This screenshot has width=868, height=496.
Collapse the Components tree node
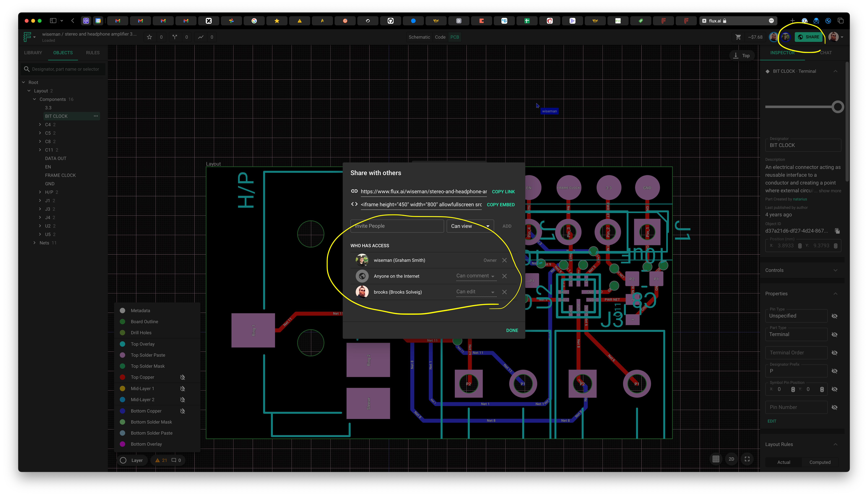[x=34, y=99]
